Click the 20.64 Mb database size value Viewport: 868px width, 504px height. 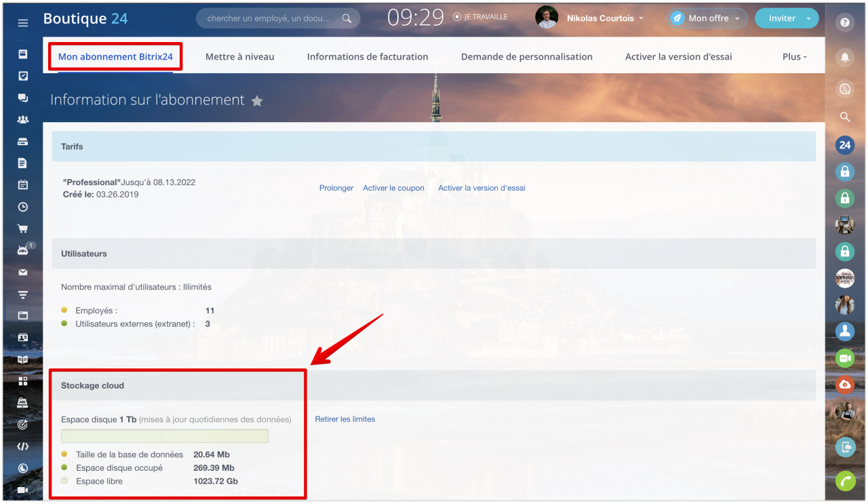(212, 454)
